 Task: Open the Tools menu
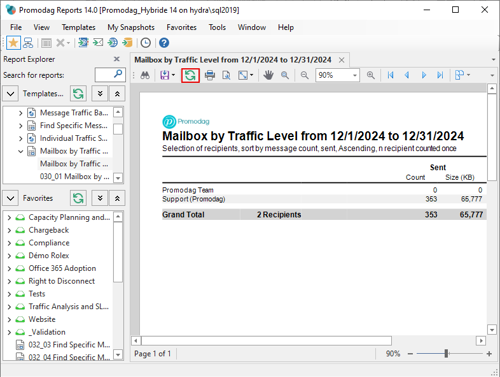217,27
